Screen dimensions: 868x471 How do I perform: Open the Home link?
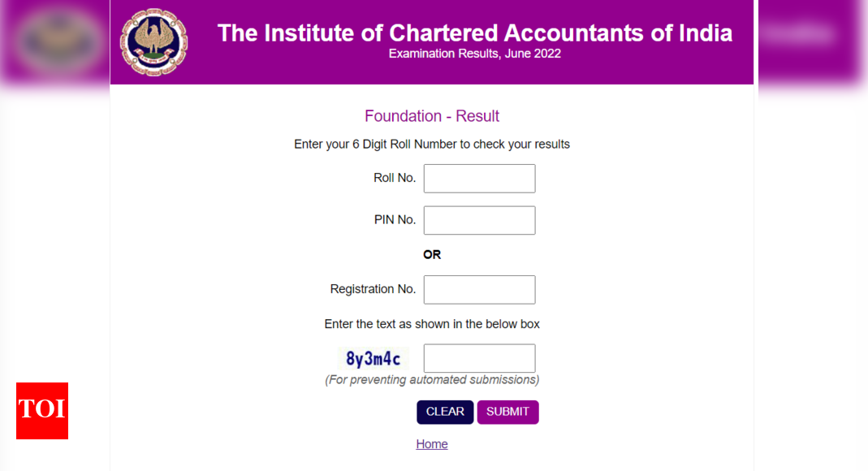pos(432,443)
